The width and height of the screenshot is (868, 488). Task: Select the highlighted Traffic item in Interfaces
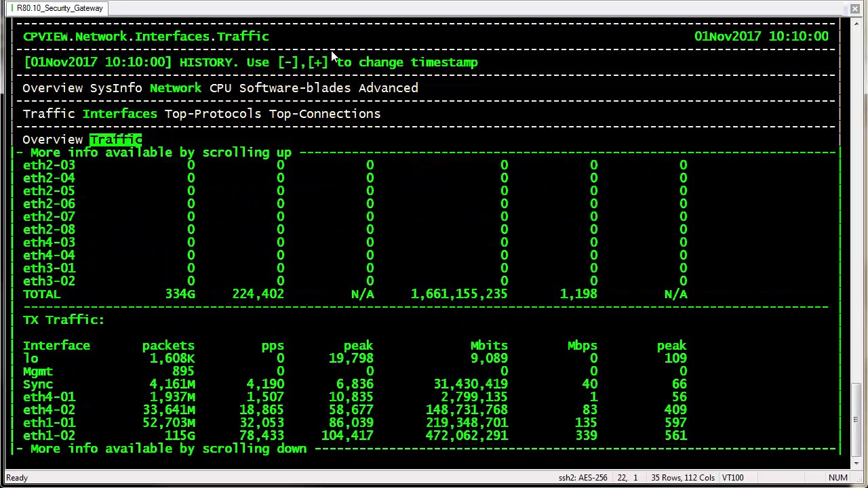pyautogui.click(x=116, y=140)
